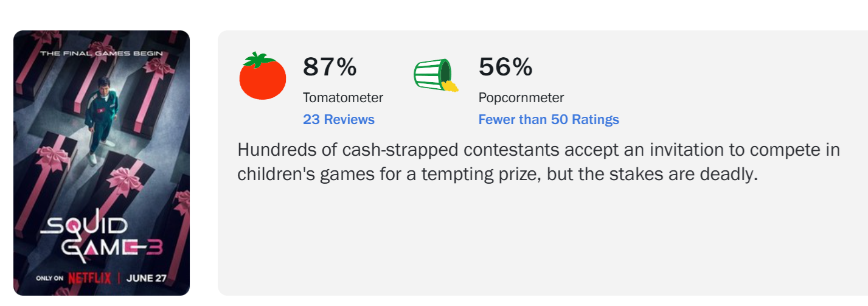Image resolution: width=868 pixels, height=306 pixels.
Task: Select the 56% Popcornmeter score
Action: [x=505, y=67]
